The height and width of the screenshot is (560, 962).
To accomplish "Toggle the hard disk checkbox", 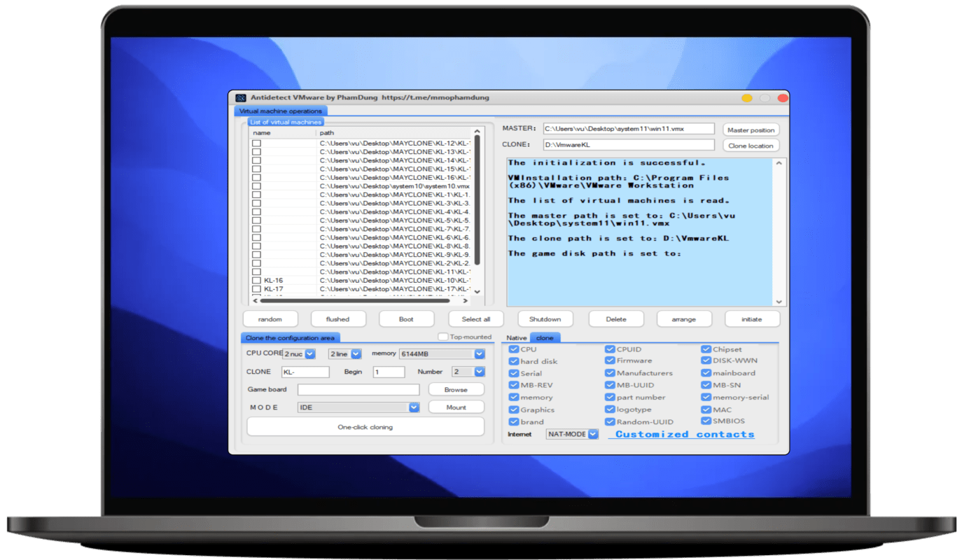I will [515, 361].
